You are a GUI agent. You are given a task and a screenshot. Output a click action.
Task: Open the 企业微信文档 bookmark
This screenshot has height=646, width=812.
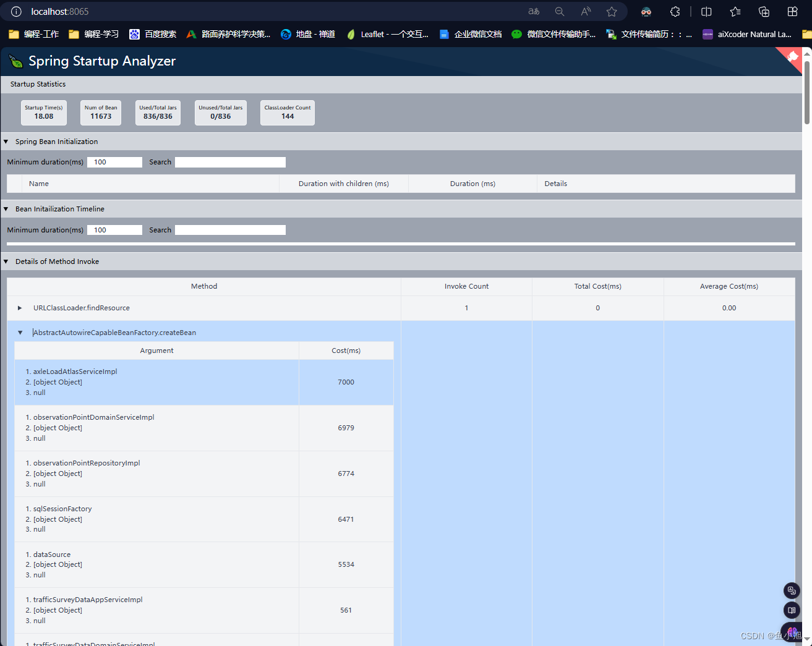point(471,34)
